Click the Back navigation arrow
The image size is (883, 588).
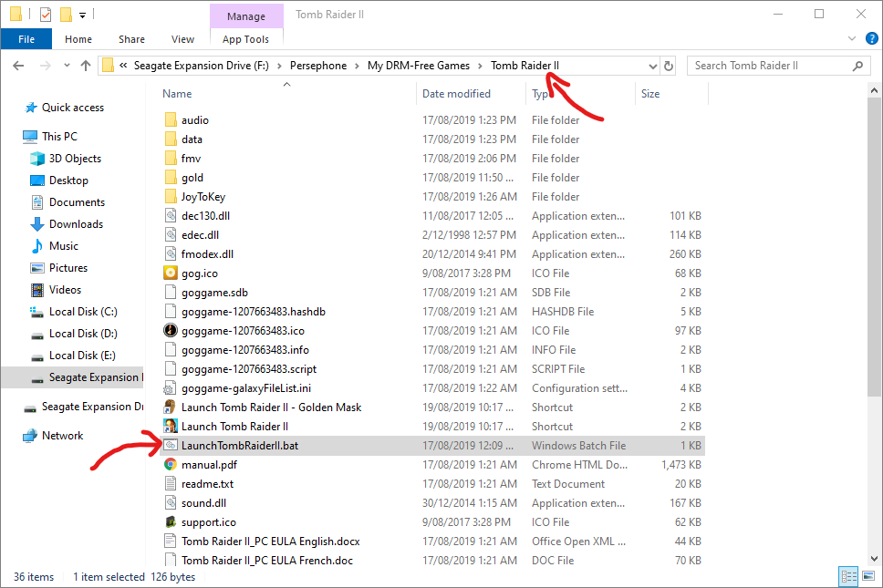pos(19,66)
